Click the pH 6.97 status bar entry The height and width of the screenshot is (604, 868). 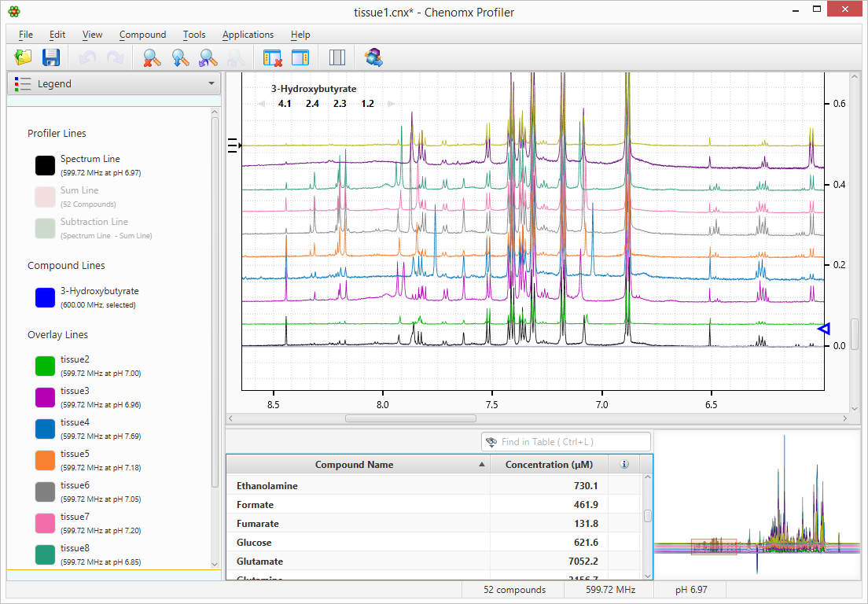691,590
